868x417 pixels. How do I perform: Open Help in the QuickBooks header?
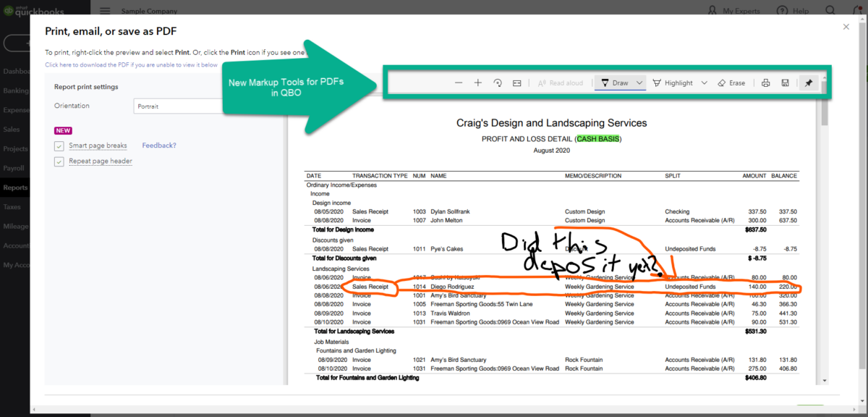click(x=793, y=11)
